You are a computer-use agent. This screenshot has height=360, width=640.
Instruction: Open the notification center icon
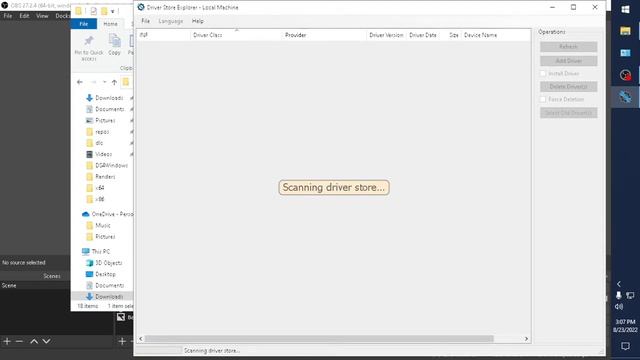point(625,346)
